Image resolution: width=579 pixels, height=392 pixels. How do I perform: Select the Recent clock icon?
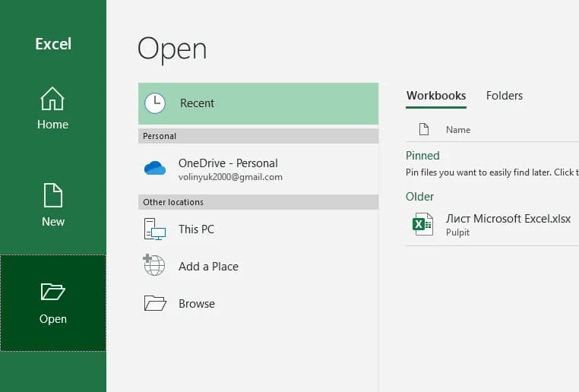pos(155,103)
